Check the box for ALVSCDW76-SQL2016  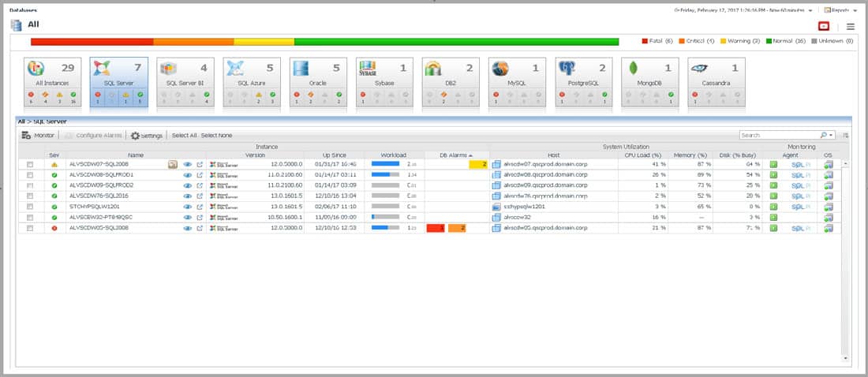coord(31,196)
